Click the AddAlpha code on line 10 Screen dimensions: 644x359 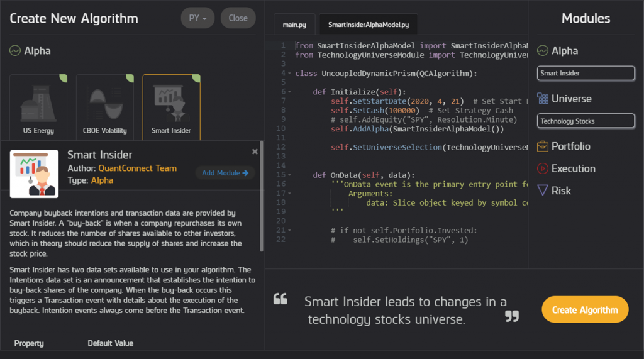click(370, 129)
